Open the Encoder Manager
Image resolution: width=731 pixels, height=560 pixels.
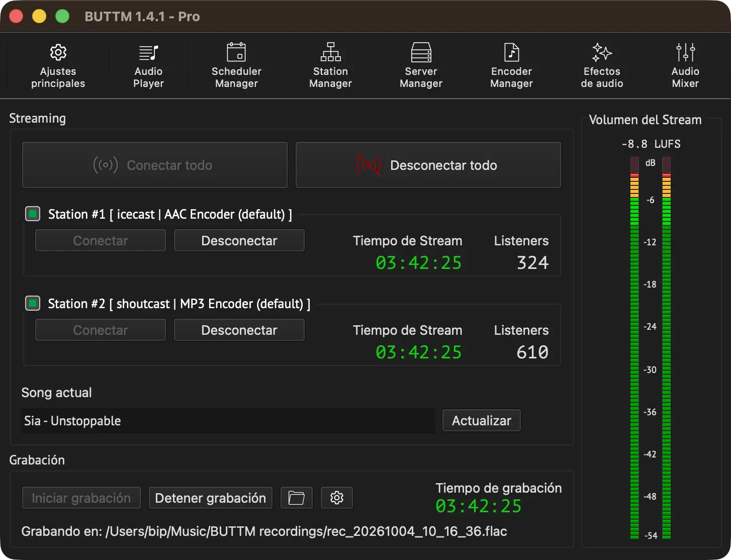click(511, 66)
